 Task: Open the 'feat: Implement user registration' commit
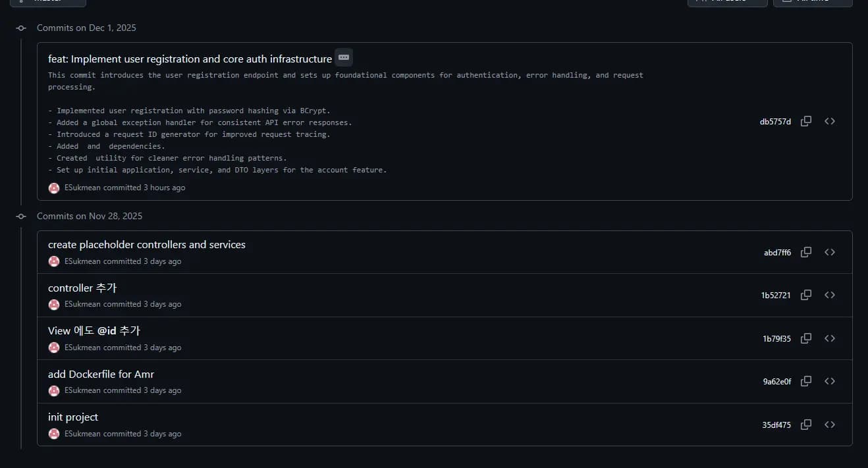[x=190, y=59]
